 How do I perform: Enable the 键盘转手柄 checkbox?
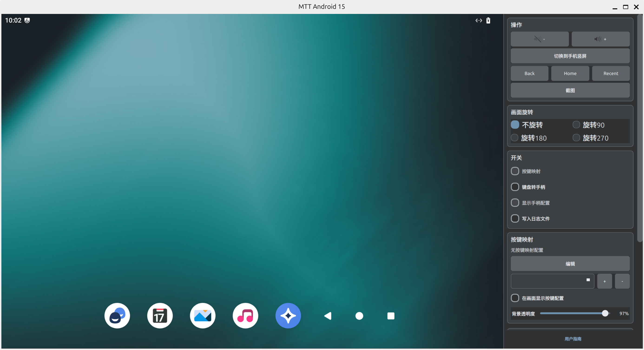point(515,187)
